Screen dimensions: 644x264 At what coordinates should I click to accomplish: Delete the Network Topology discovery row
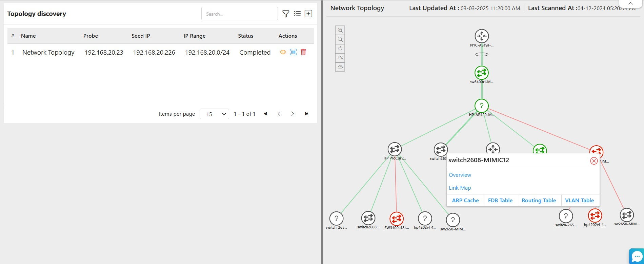(303, 52)
